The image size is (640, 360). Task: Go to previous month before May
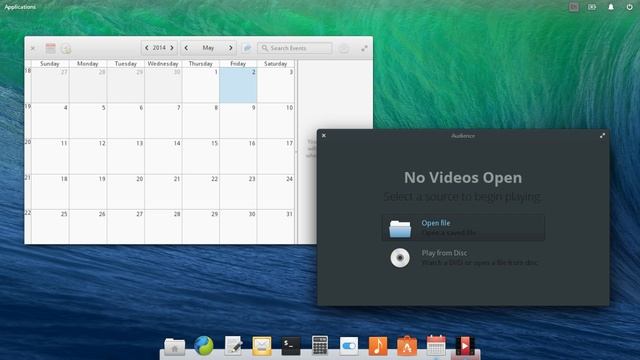click(x=186, y=48)
